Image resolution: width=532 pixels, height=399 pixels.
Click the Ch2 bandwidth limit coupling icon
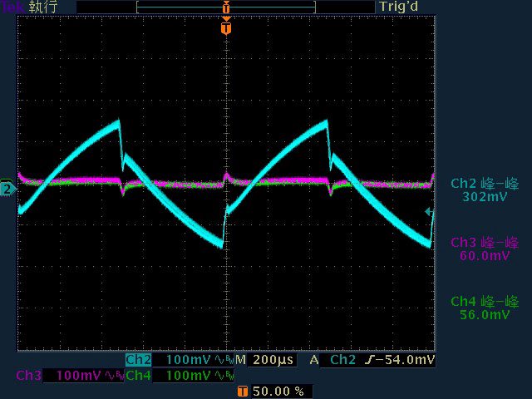[x=225, y=360]
